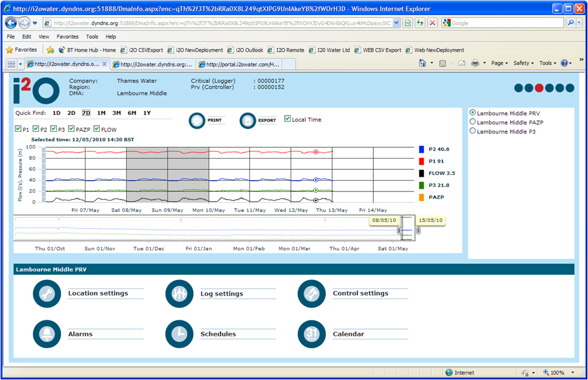Image resolution: width=588 pixels, height=380 pixels.
Task: Uncheck the Local Time checkbox
Action: (288, 119)
